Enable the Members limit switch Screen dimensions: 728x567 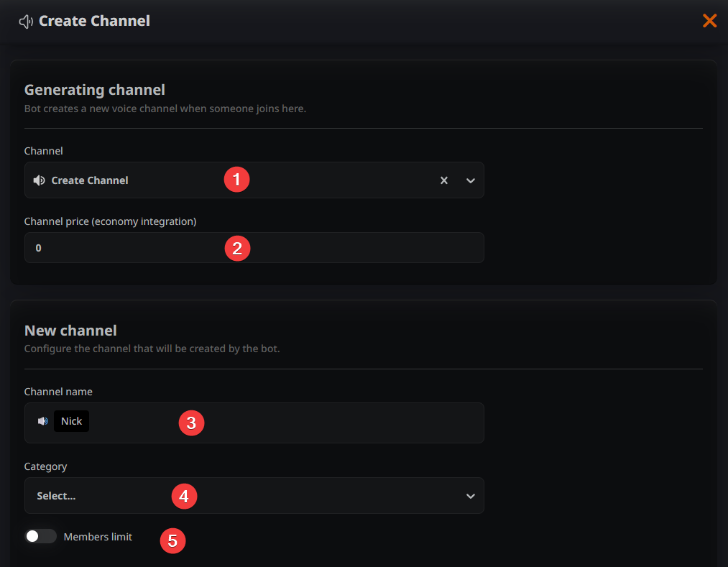coord(40,536)
